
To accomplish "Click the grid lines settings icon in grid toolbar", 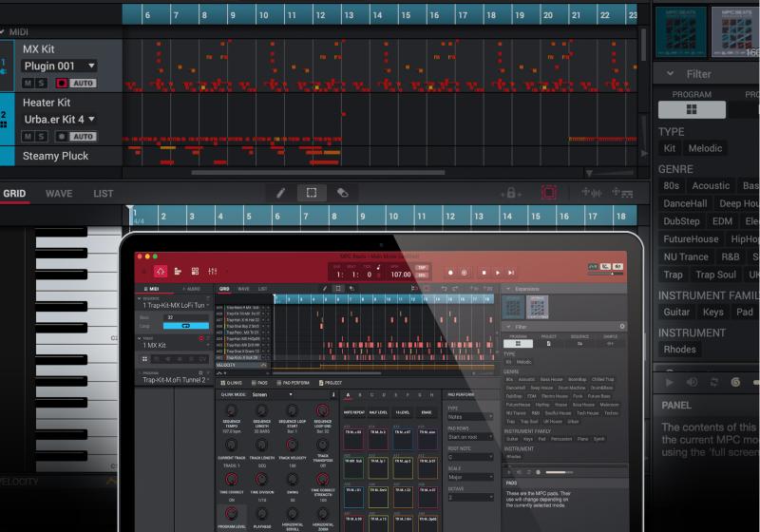I will click(x=622, y=193).
